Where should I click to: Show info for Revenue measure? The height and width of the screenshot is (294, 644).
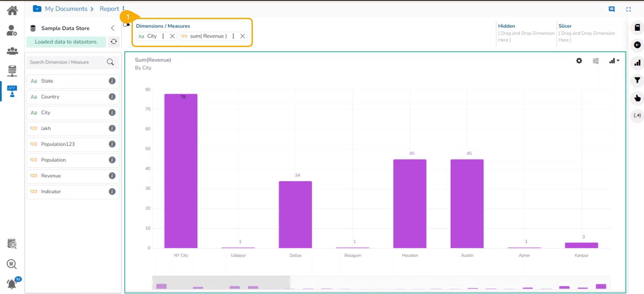tap(112, 176)
